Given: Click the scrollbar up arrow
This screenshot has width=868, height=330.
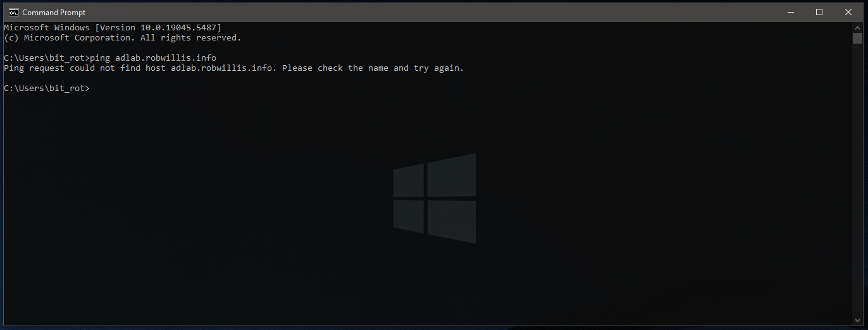Looking at the screenshot, I should [857, 28].
